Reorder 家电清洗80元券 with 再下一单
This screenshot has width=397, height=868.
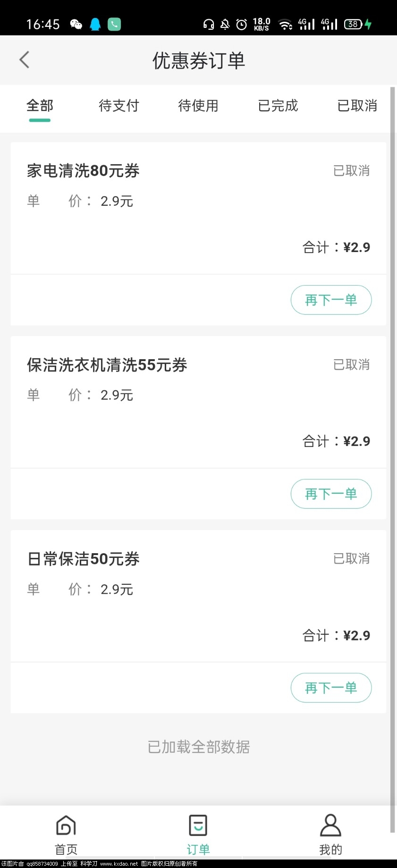(x=331, y=300)
